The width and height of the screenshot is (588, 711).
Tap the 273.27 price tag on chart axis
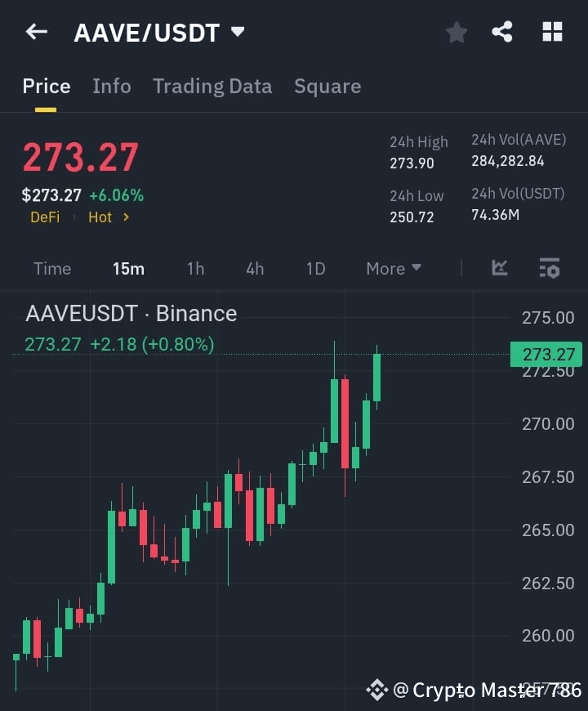(546, 354)
